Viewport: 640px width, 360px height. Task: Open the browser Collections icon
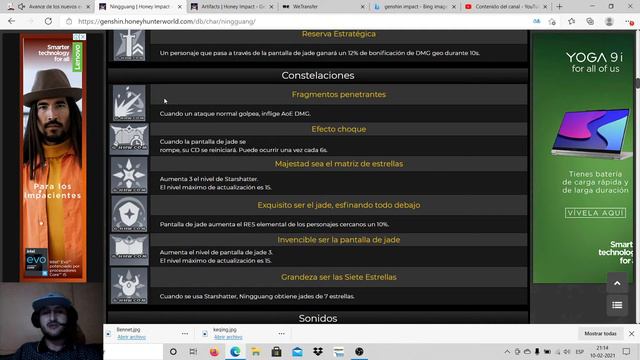(590, 21)
